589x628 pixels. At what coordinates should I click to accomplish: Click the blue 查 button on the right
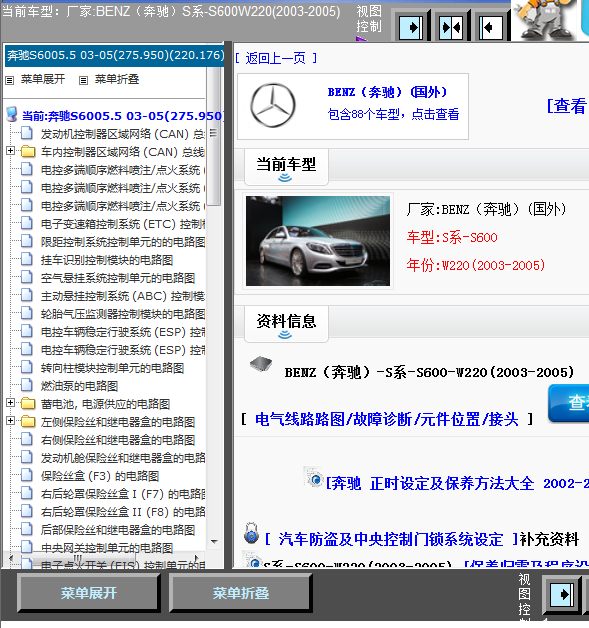pyautogui.click(x=569, y=403)
